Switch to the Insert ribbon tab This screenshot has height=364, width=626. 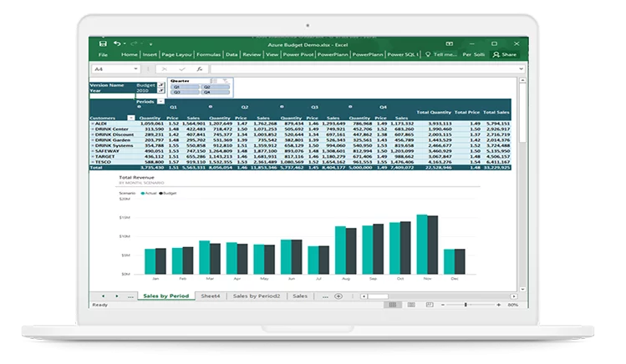(x=150, y=54)
